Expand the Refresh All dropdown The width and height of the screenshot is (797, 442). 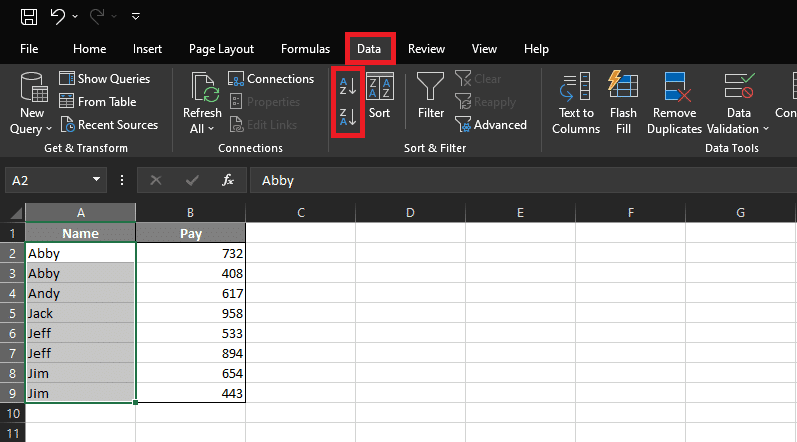(x=202, y=128)
